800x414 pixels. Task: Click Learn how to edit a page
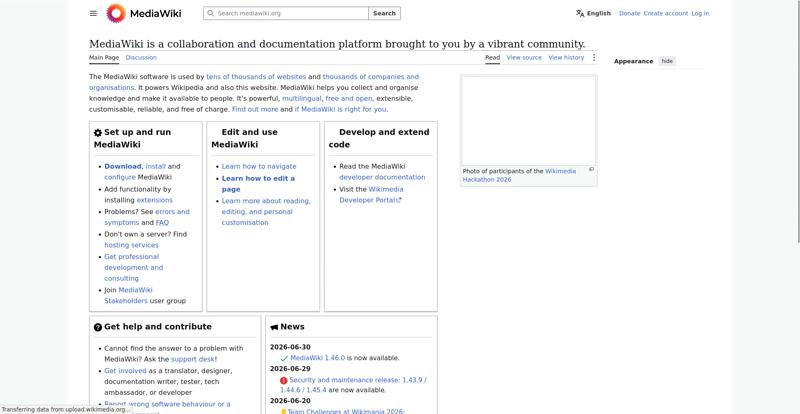click(258, 184)
